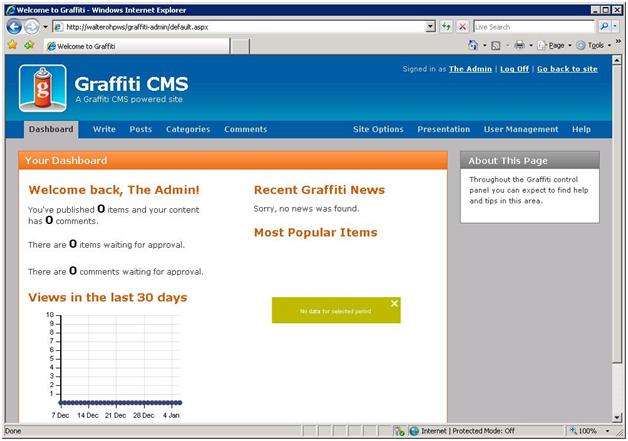
Task: Expand the address bar history dropdown
Action: tap(430, 27)
